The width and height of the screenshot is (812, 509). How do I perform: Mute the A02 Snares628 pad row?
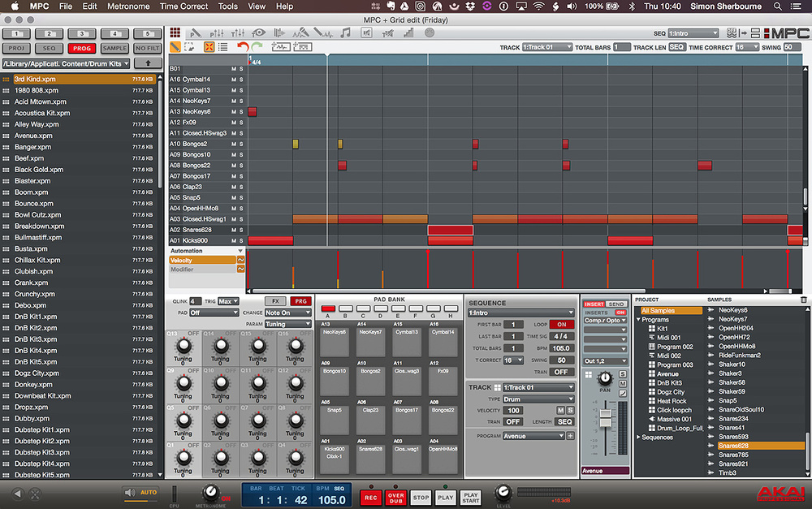point(234,230)
